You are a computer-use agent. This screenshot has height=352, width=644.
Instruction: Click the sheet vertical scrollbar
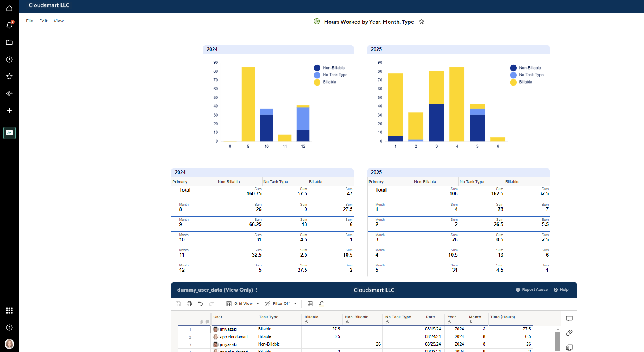(x=558, y=341)
